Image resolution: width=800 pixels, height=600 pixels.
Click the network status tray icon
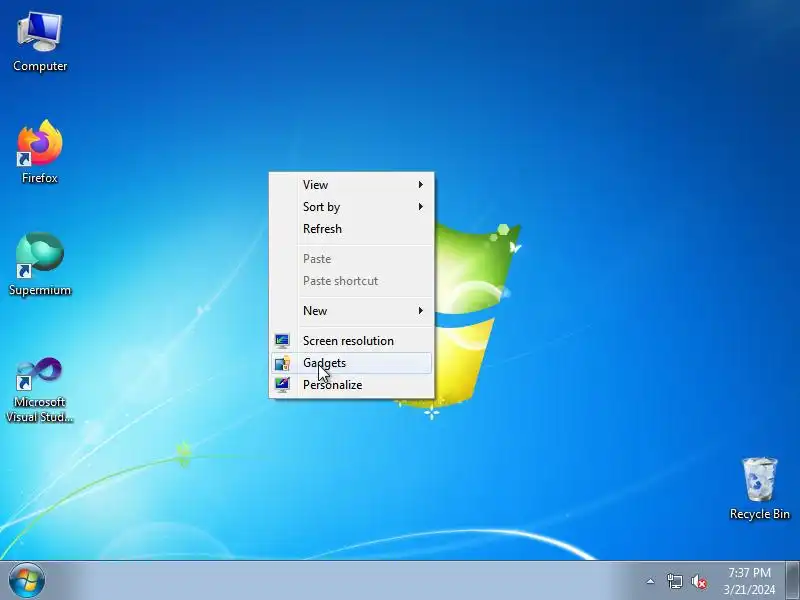674,581
